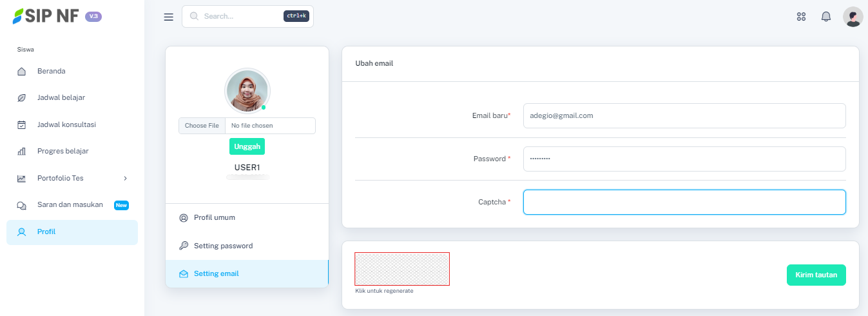Open the apps grid icon

click(x=802, y=17)
